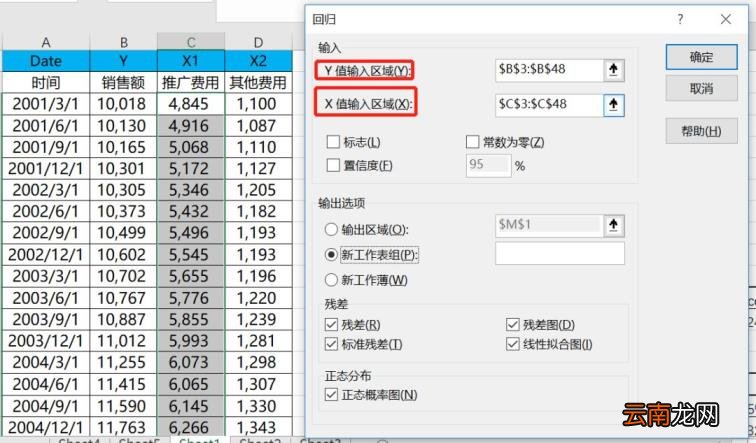The width and height of the screenshot is (756, 443).
Task: Collapse the Y input range selector
Action: [x=614, y=70]
